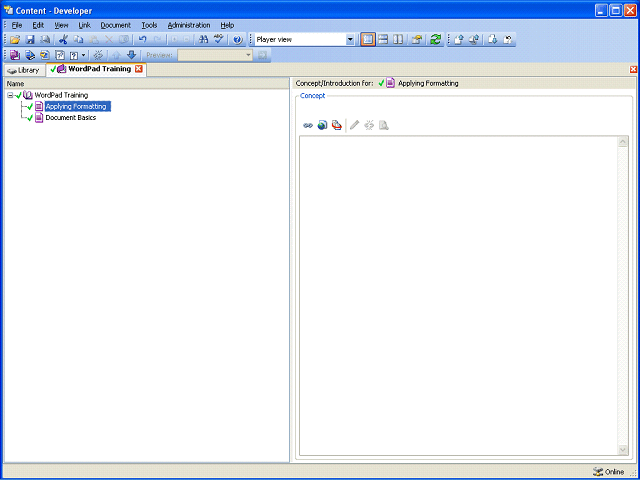Close the WordPad Training tab with red X

(139, 69)
